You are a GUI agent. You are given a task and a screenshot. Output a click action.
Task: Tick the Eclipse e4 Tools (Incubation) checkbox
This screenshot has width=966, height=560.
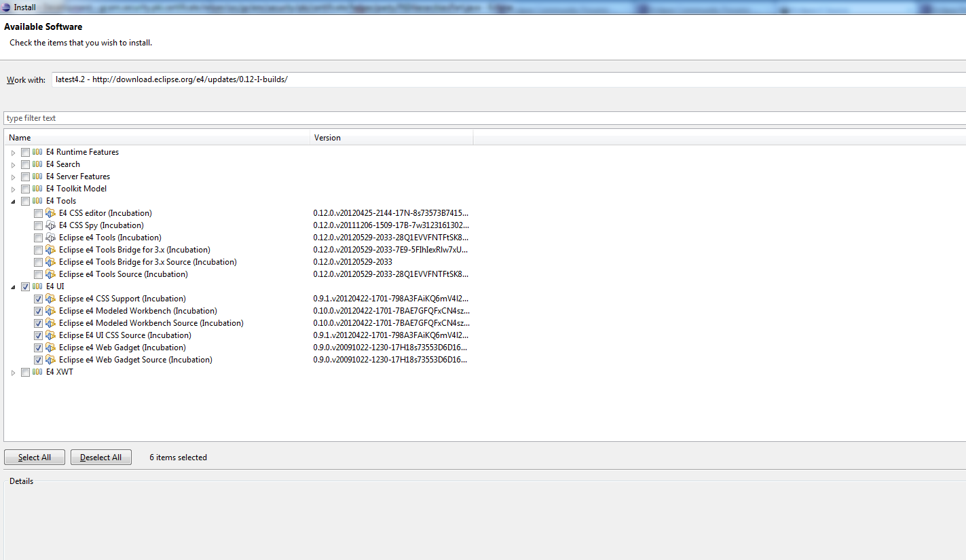(x=38, y=238)
